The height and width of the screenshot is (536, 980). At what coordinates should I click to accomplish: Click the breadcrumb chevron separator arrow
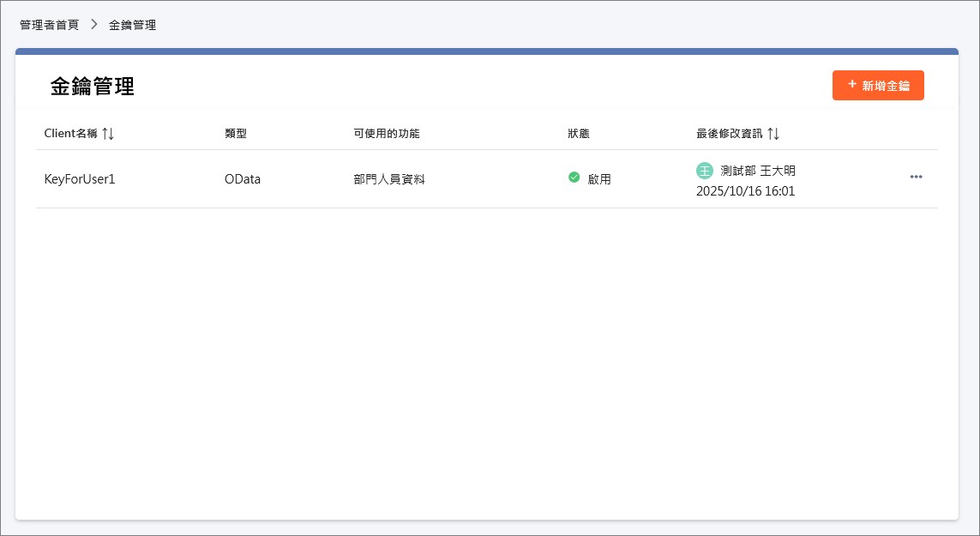[94, 25]
